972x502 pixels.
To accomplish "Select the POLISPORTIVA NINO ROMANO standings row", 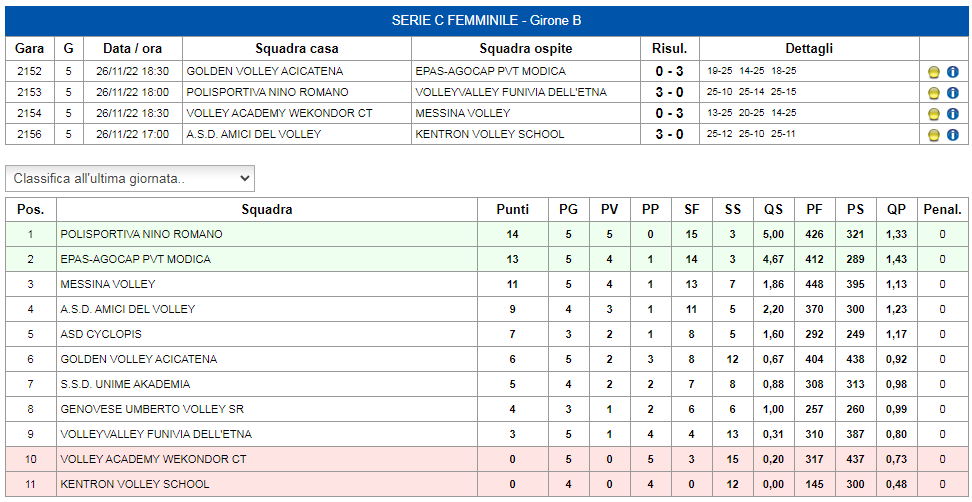I will pyautogui.click(x=486, y=234).
